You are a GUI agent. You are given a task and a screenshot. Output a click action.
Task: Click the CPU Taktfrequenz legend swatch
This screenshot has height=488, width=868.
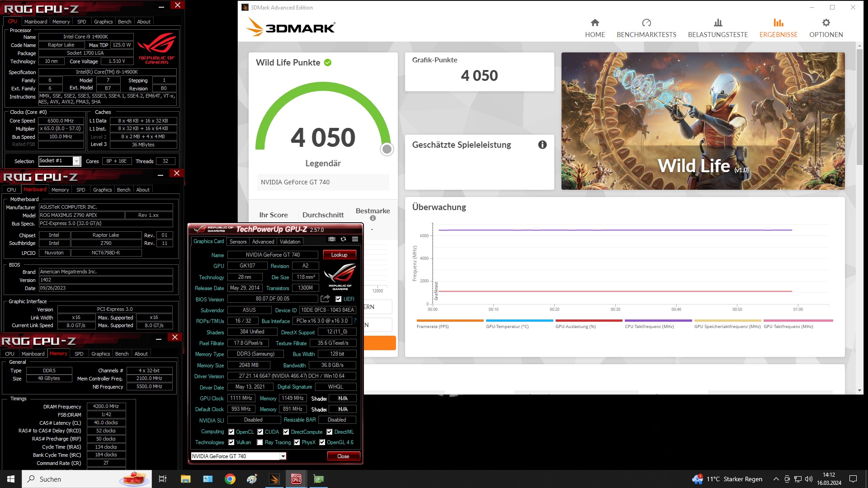point(658,321)
